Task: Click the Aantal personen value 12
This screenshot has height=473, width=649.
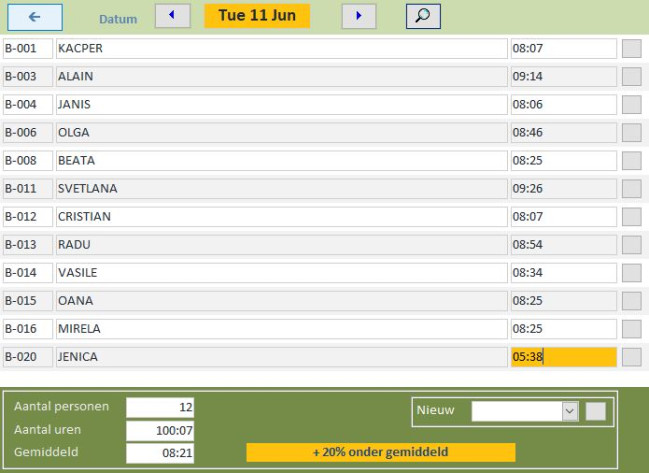Action: tap(160, 408)
